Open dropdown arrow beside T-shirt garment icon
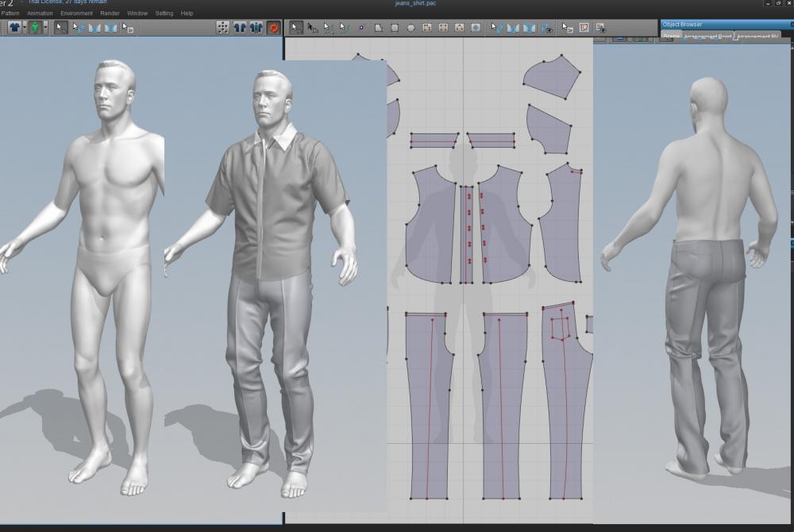This screenshot has width=794, height=532. [x=25, y=27]
